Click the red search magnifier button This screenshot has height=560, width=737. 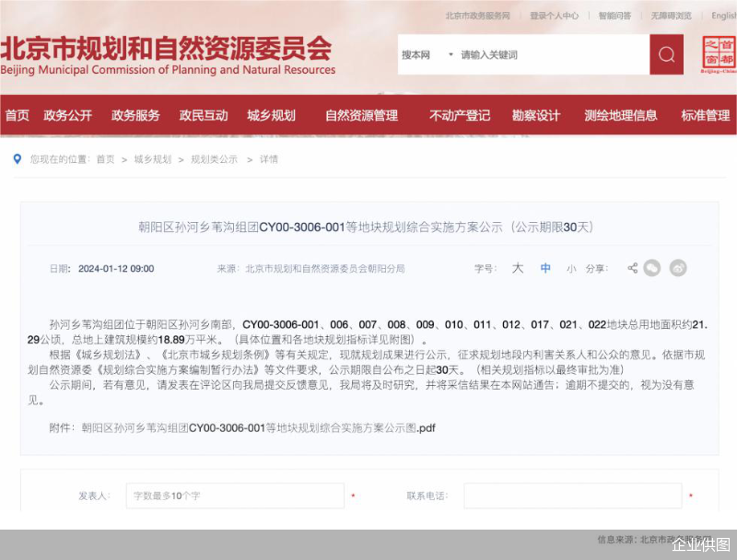(x=666, y=54)
